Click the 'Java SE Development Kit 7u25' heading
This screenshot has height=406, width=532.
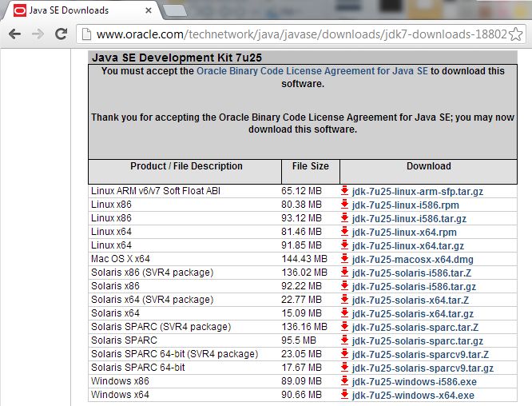point(177,58)
